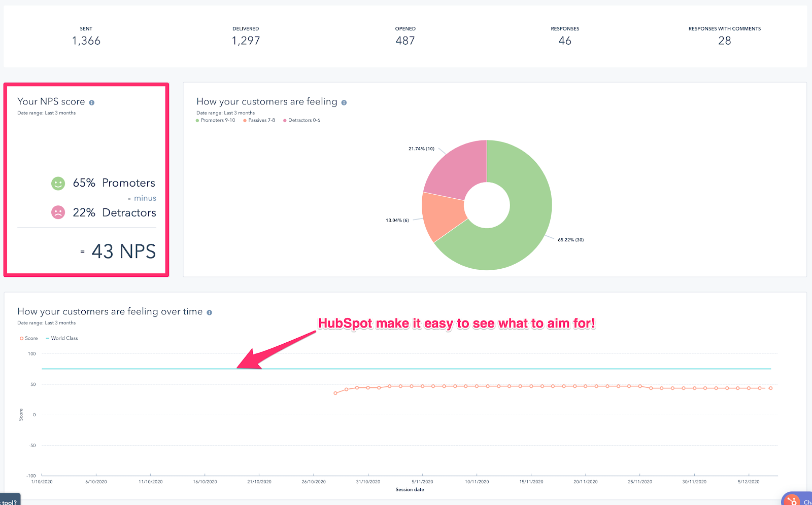Toggle Promoters 9-10 legend item

(x=216, y=120)
